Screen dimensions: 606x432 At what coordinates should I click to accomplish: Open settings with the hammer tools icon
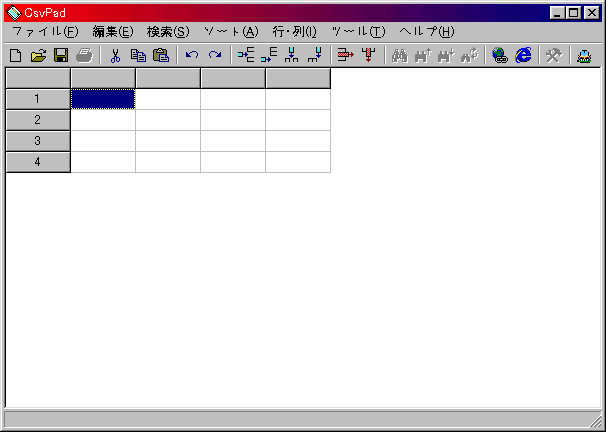click(x=553, y=55)
